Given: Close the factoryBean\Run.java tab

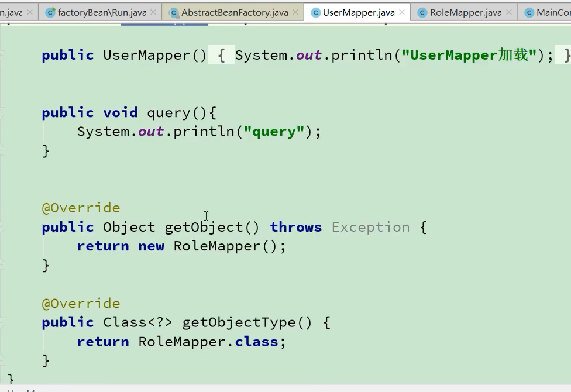Looking at the screenshot, I should (153, 12).
